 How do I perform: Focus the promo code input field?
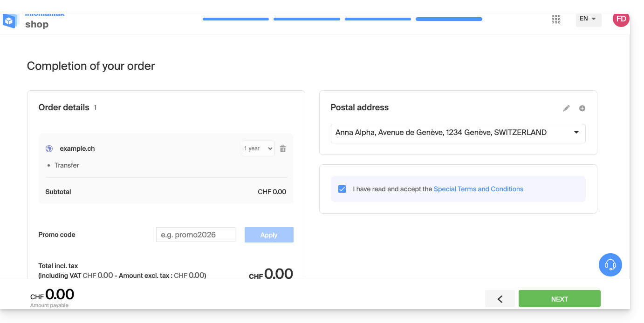point(195,235)
